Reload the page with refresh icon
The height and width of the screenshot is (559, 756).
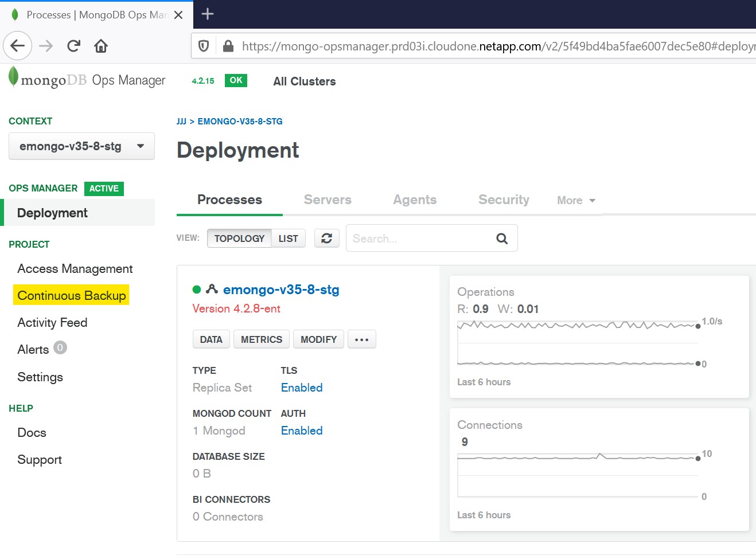pos(73,46)
